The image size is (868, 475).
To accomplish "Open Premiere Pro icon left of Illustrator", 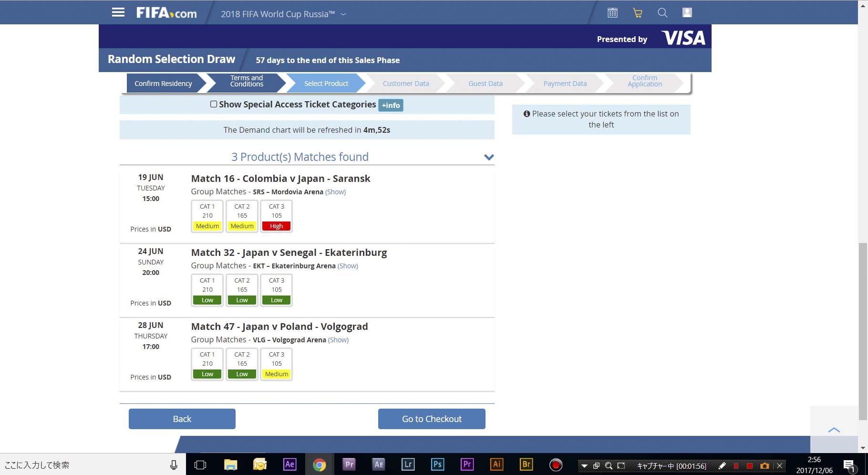I will pos(467,464).
